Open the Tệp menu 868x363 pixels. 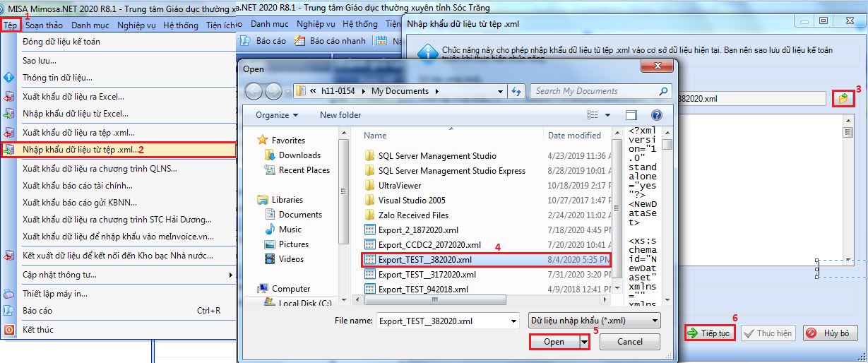(x=10, y=25)
